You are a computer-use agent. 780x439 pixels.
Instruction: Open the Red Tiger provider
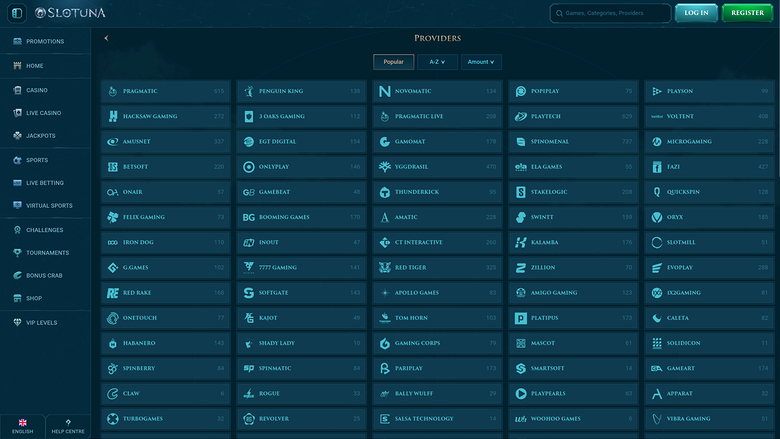pos(437,267)
